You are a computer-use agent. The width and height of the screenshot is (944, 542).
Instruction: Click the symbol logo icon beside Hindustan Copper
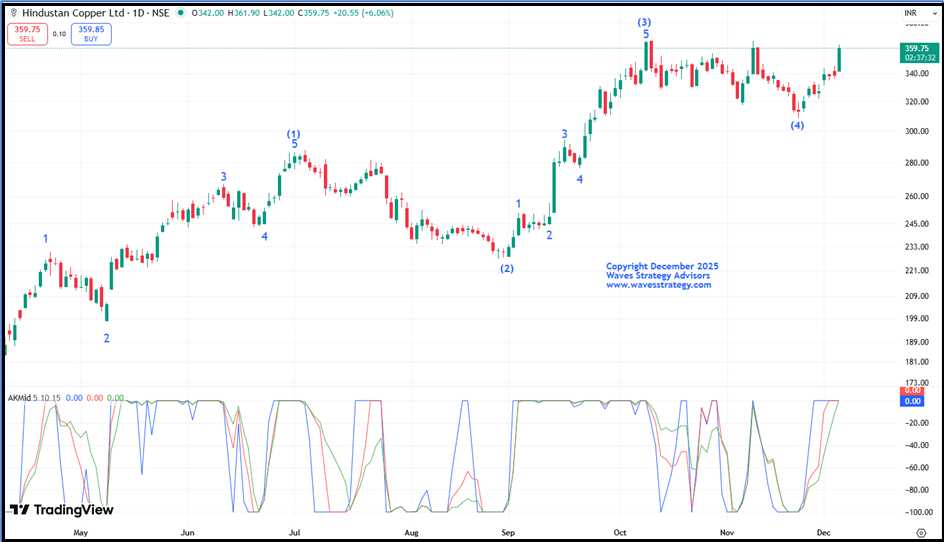[14, 13]
